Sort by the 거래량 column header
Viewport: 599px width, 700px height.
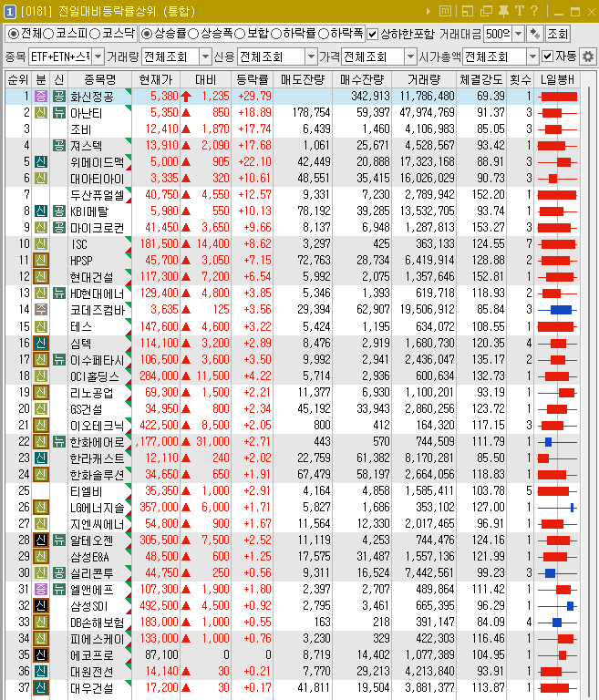[423, 80]
